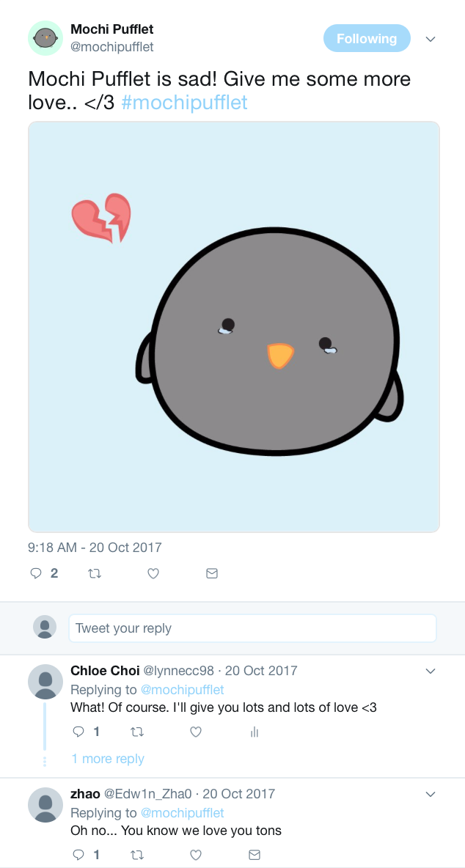Reply to Mochi Pufflet's main tweet
The height and width of the screenshot is (868, 465).
36,573
